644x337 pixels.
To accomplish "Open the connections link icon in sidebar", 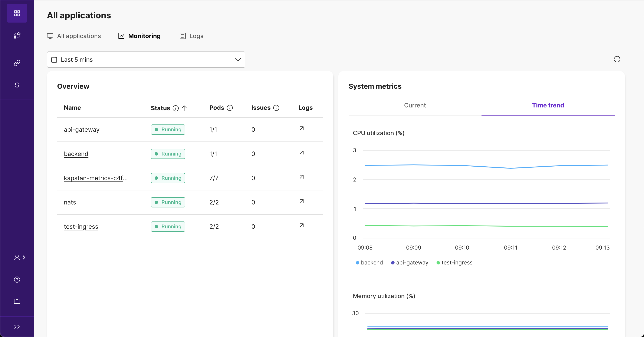I will point(17,63).
